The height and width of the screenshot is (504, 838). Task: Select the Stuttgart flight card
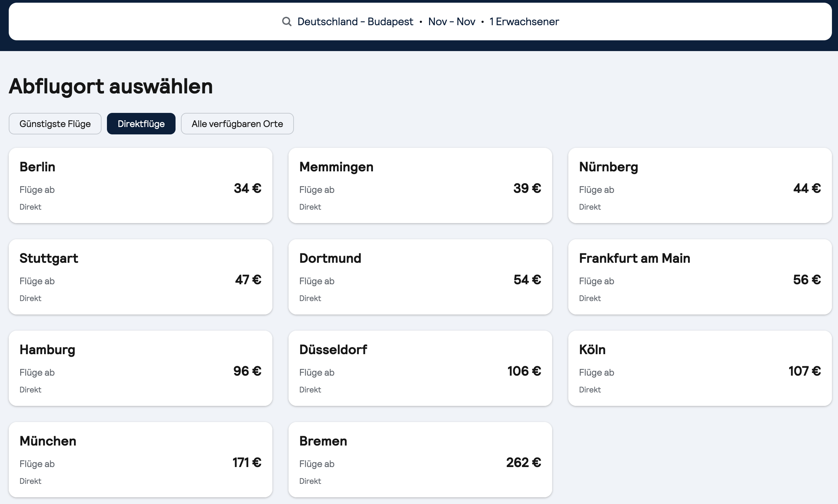(140, 277)
